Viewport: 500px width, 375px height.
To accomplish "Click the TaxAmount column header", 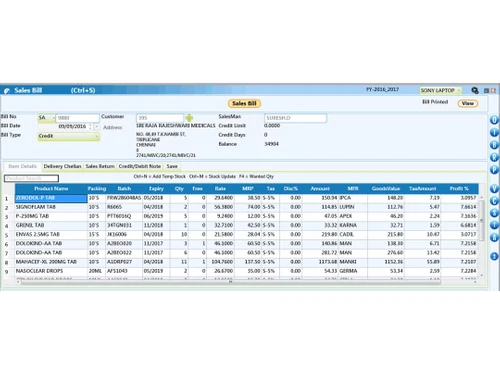I will (x=422, y=189).
